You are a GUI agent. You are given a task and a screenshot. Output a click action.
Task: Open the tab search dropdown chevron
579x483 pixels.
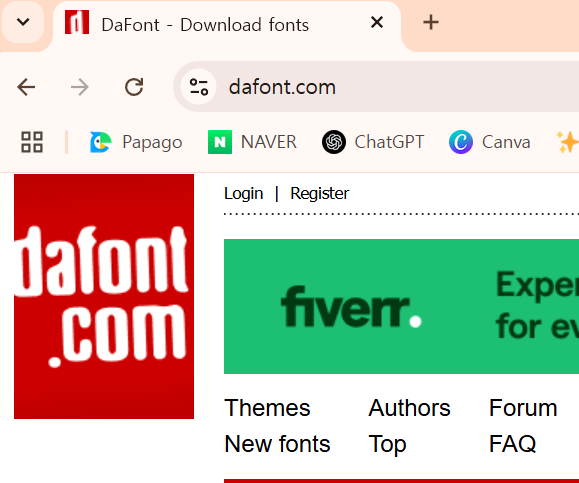pyautogui.click(x=23, y=22)
